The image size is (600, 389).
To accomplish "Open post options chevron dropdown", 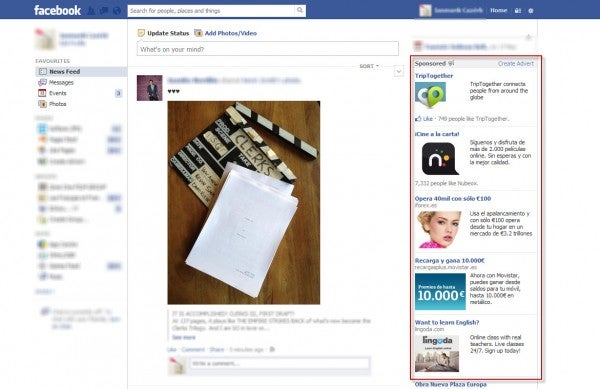I will (399, 72).
